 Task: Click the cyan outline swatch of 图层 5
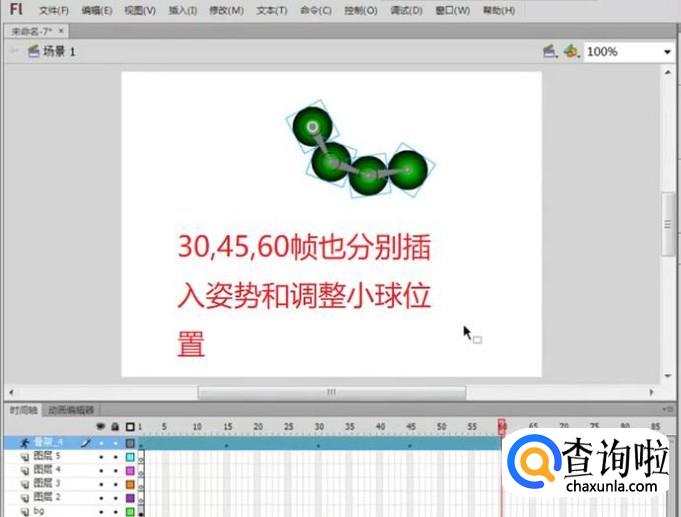(x=130, y=457)
